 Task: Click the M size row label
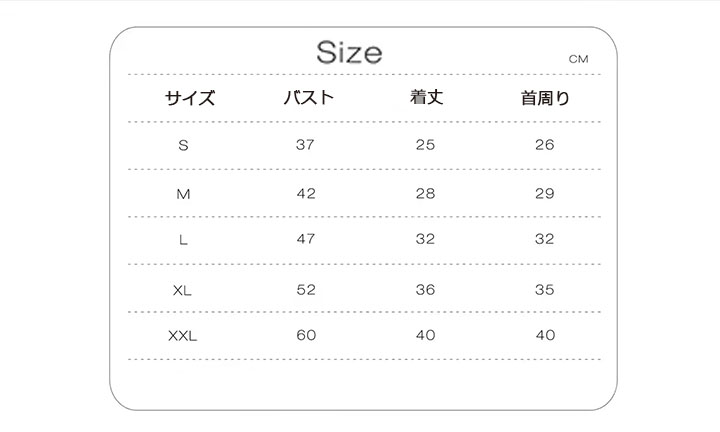[x=183, y=194]
